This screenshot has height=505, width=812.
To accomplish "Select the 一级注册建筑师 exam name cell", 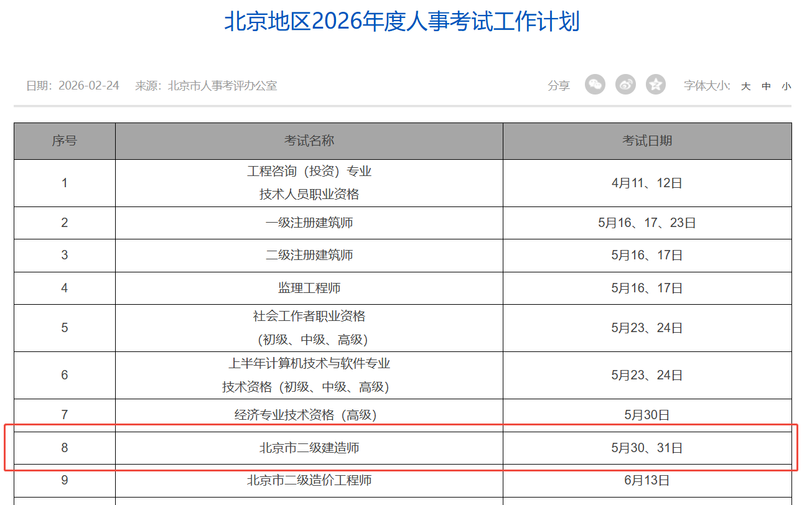I will coord(309,223).
